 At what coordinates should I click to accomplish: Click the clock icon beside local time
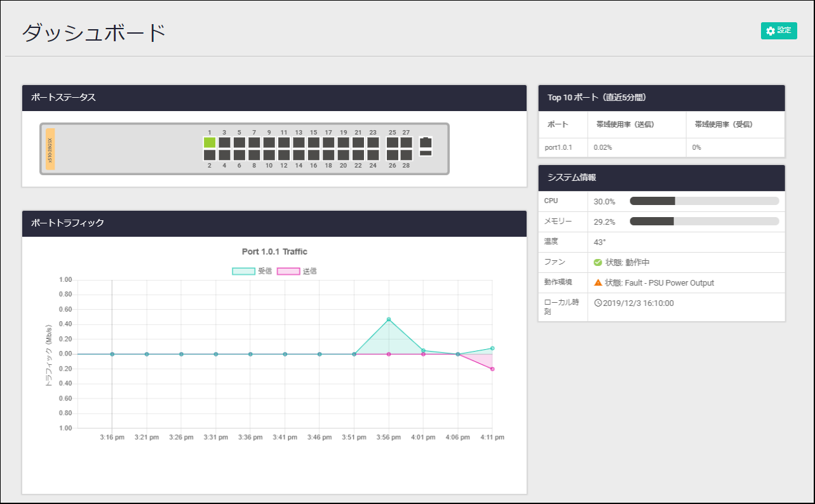(x=597, y=303)
